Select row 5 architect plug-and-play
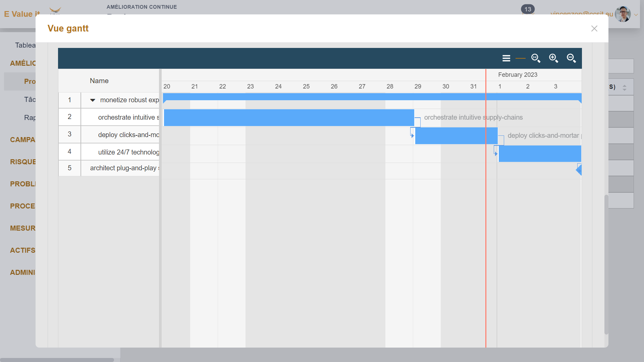 (x=123, y=168)
